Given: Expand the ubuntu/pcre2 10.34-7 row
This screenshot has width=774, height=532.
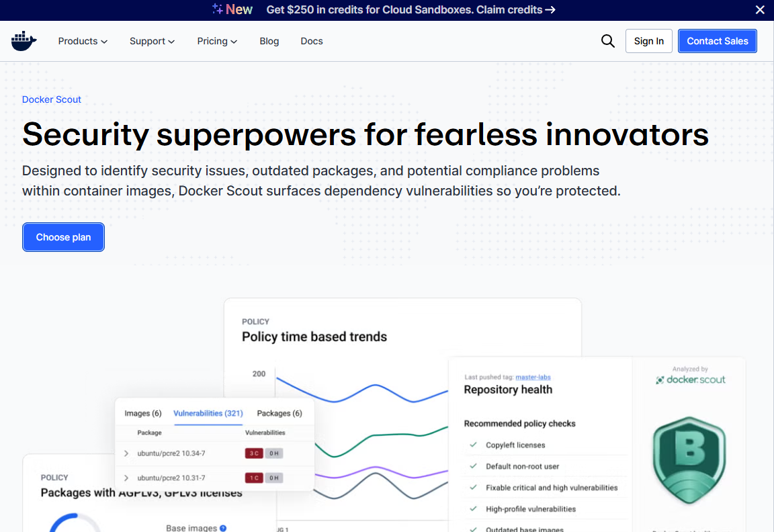Looking at the screenshot, I should (x=126, y=453).
